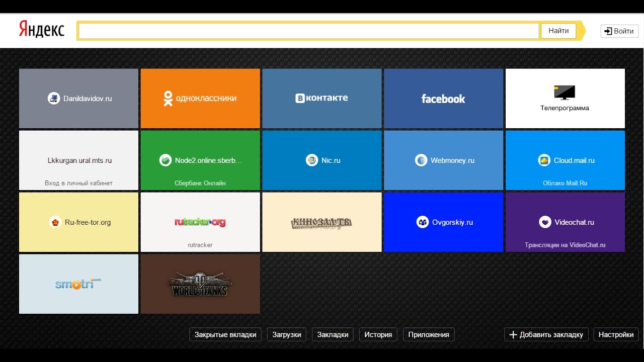
Task: Click the Node2.online.sberb… label
Action: point(208,160)
